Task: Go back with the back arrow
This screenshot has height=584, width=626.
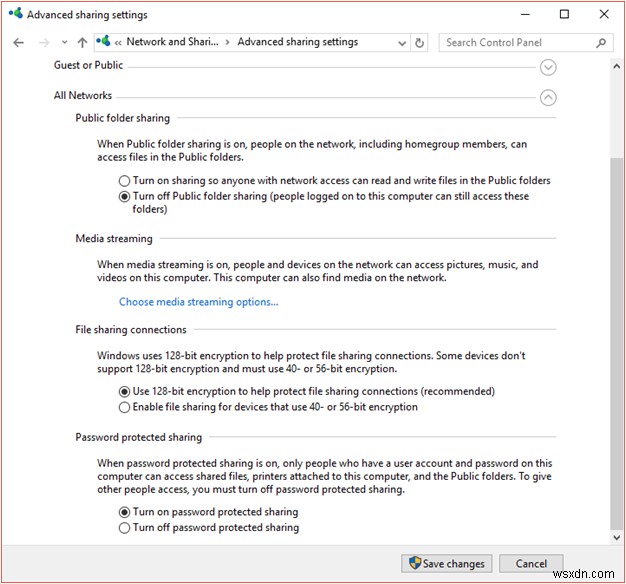Action: (x=18, y=43)
